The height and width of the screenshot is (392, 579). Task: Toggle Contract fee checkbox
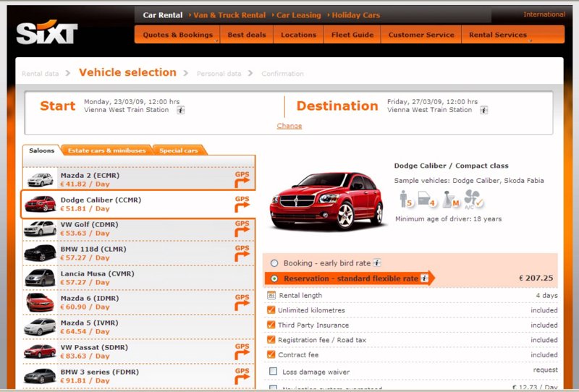point(271,354)
